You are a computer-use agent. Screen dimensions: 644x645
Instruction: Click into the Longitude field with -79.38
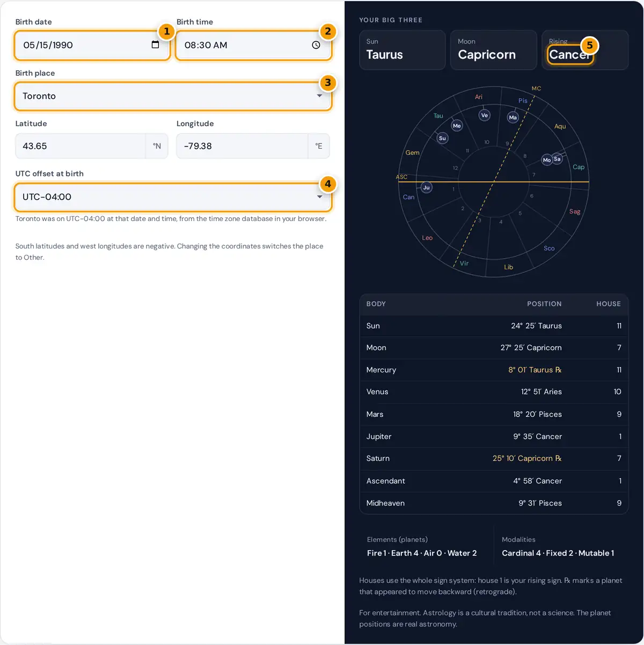tap(242, 146)
